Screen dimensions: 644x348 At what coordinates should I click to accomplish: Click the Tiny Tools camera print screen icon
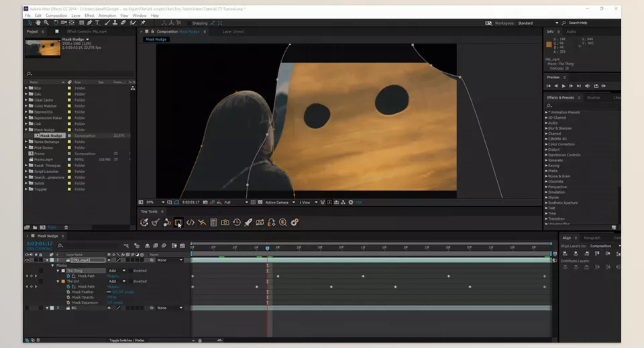point(225,223)
